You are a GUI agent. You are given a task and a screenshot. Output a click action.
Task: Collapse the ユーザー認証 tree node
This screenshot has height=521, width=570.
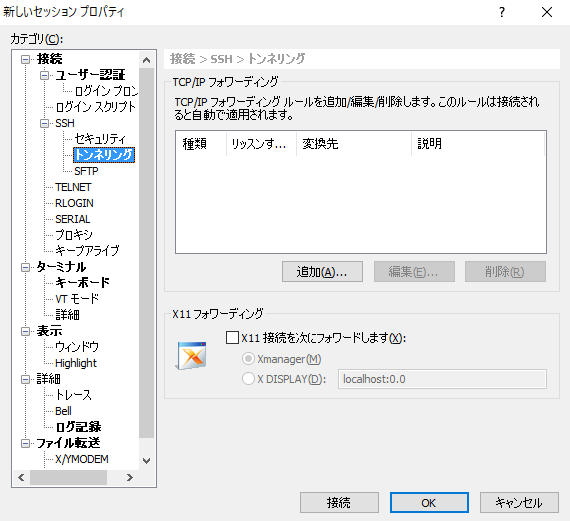coord(44,75)
